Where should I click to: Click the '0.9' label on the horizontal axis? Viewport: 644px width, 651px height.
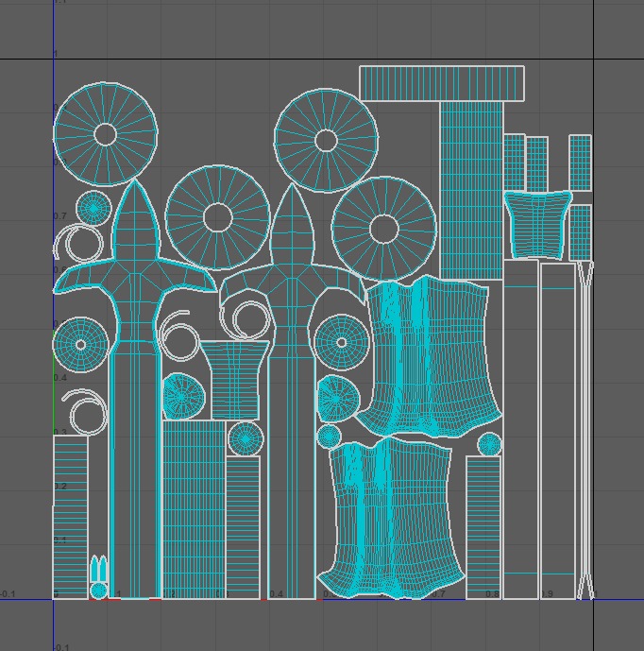point(547,594)
